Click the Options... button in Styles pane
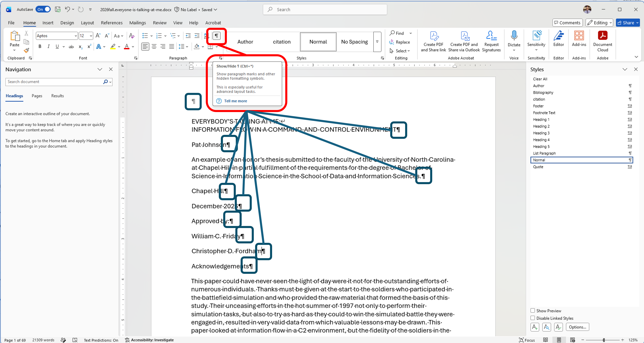 577,327
